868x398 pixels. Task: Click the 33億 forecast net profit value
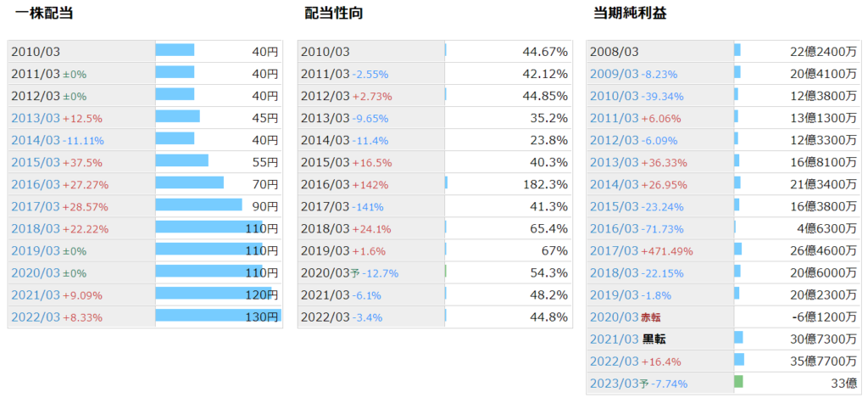(x=844, y=384)
